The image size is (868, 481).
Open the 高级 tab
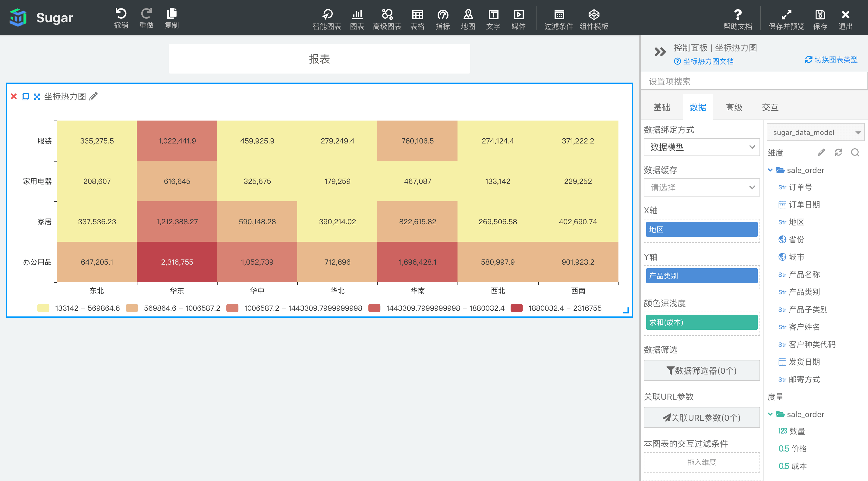coord(734,108)
